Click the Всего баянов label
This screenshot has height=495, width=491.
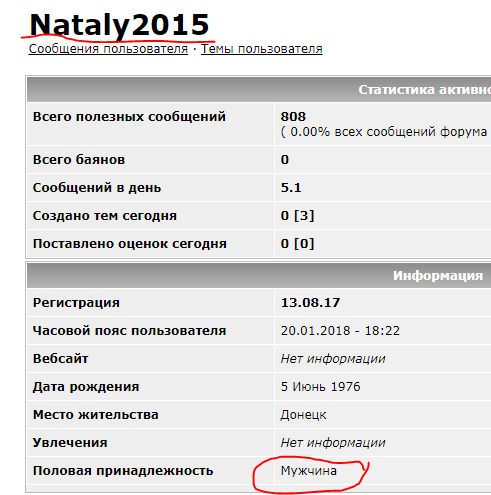pyautogui.click(x=79, y=160)
